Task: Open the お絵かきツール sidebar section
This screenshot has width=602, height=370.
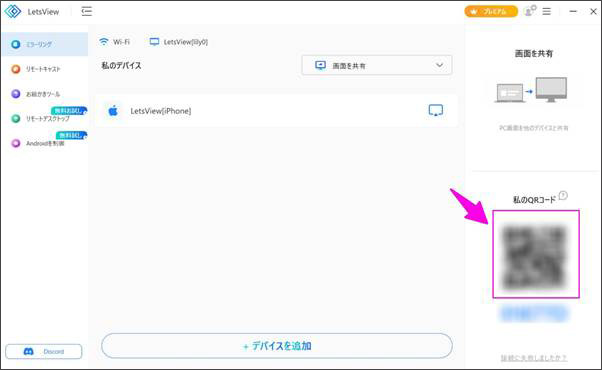Action: (x=45, y=94)
